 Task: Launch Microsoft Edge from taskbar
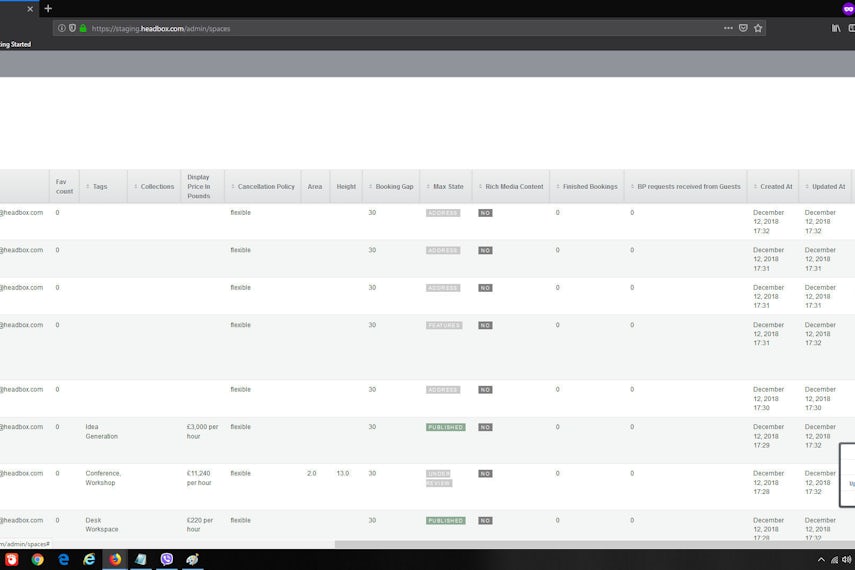coord(63,560)
